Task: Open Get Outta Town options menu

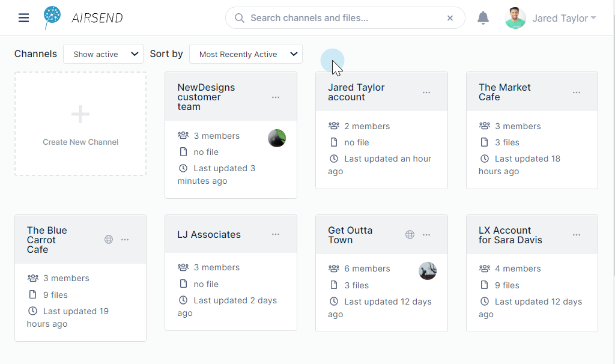Action: [426, 235]
